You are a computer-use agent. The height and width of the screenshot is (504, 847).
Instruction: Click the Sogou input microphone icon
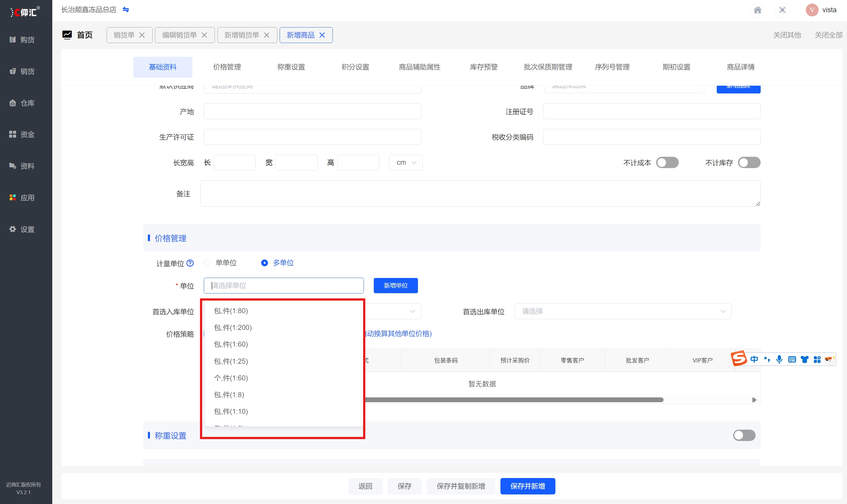pos(779,359)
